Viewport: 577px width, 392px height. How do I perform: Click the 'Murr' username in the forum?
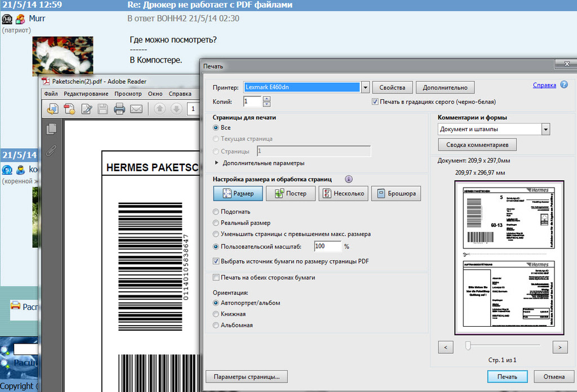37,19
